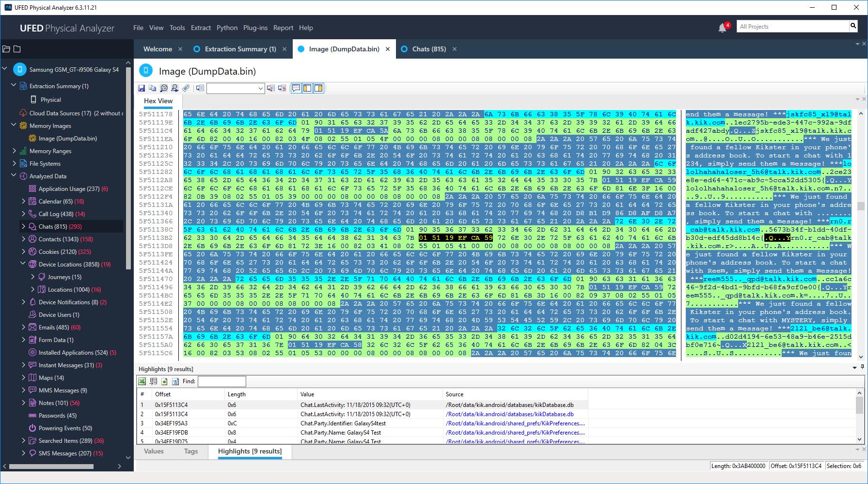Click the search magnifier in All Projects

[x=853, y=26]
